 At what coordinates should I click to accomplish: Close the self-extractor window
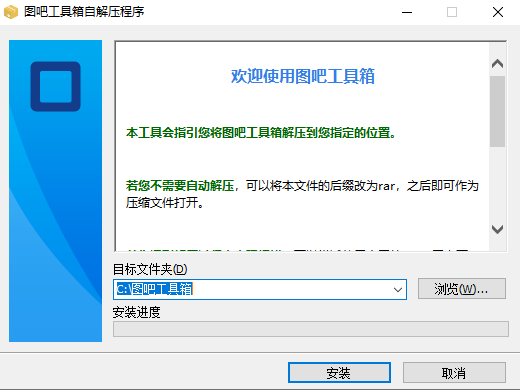coord(498,12)
